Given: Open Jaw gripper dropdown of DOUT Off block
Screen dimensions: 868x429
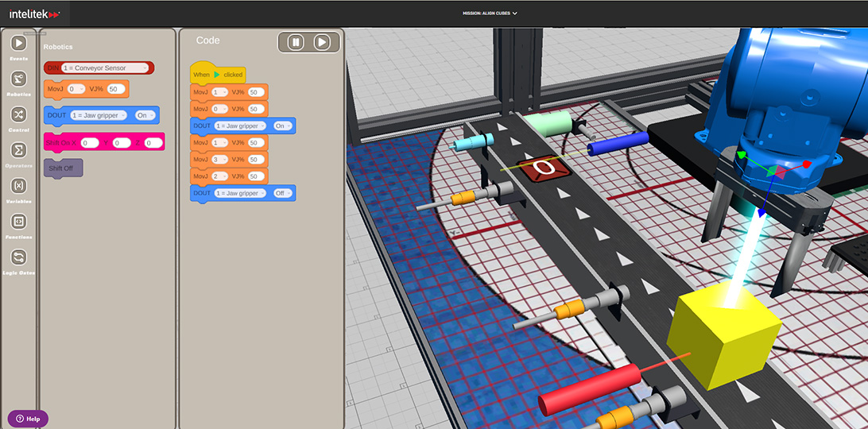Looking at the screenshot, I should pyautogui.click(x=240, y=193).
